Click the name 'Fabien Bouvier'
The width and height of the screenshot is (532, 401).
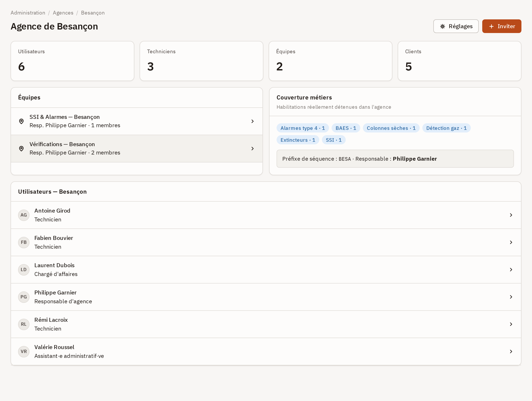coord(54,238)
